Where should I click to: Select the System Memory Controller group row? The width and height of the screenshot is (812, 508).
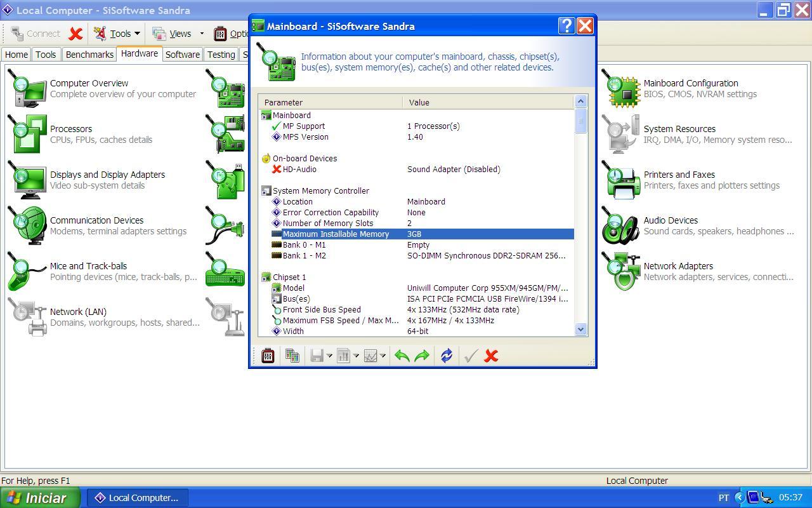coord(416,190)
